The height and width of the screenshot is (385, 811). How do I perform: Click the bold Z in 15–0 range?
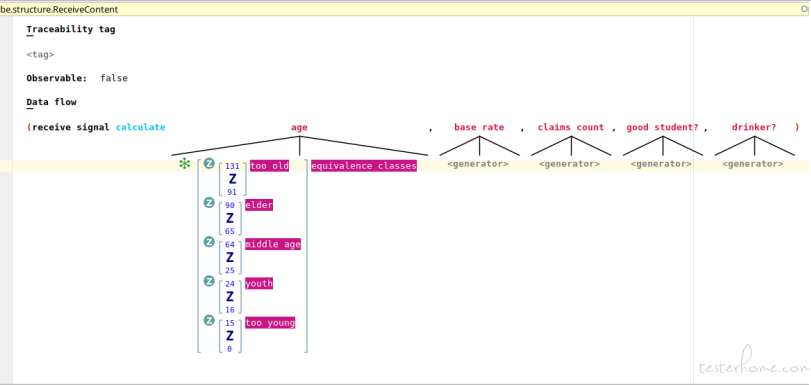tap(230, 336)
